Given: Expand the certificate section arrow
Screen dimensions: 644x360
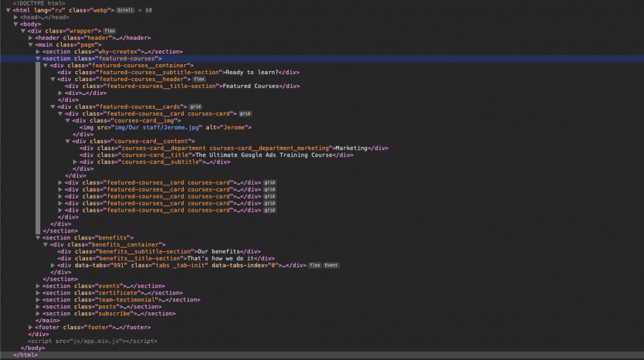Looking at the screenshot, I should pos(38,293).
